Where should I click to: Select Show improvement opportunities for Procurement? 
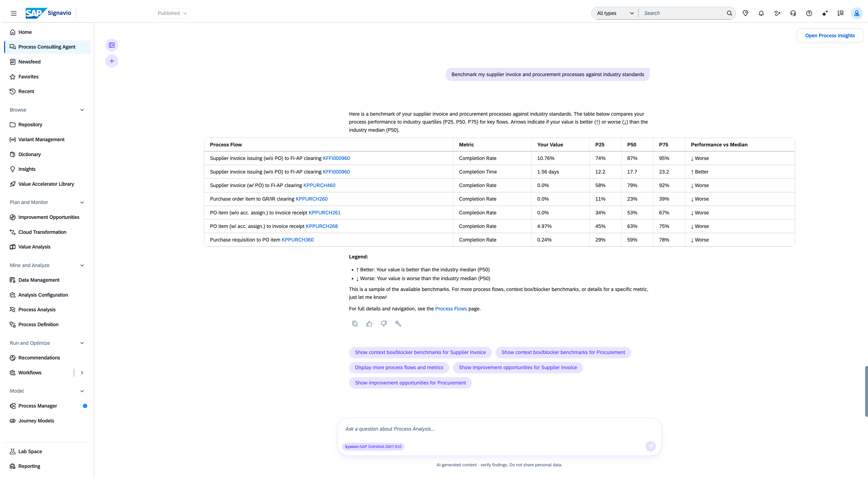tap(410, 383)
